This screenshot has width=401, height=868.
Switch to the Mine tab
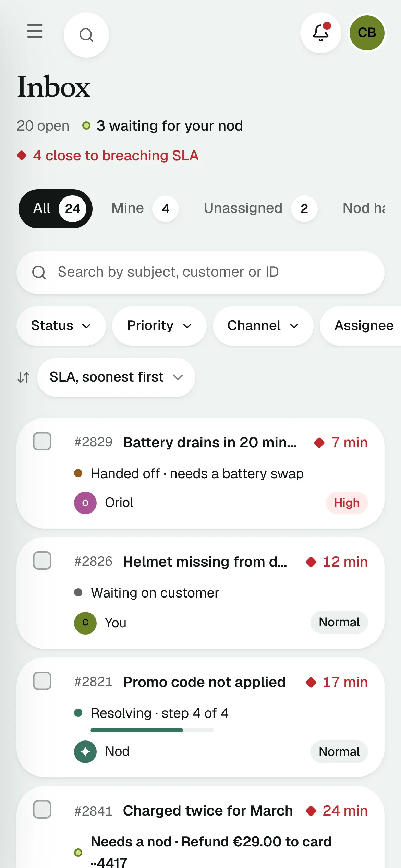coord(145,208)
